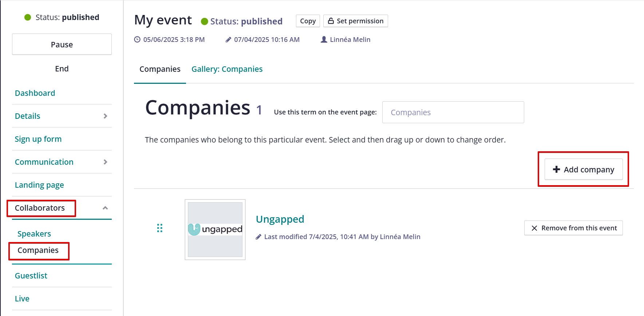Open Speakers under Collaborators

(34, 234)
